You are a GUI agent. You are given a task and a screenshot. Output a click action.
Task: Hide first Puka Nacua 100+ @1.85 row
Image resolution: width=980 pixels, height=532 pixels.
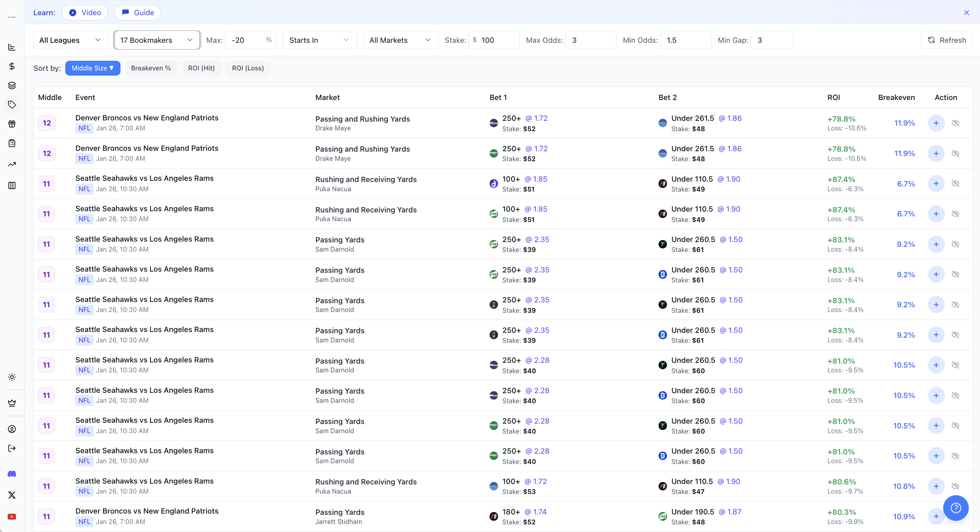point(956,184)
